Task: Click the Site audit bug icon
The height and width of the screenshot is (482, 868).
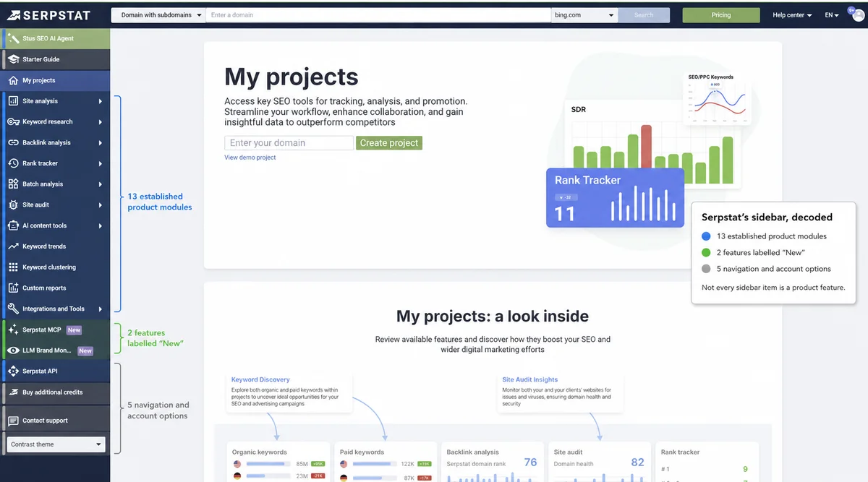Action: [x=13, y=205]
